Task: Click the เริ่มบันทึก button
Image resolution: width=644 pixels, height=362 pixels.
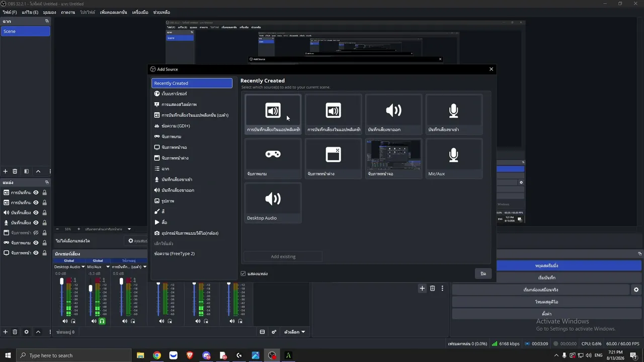Action: tap(546, 278)
